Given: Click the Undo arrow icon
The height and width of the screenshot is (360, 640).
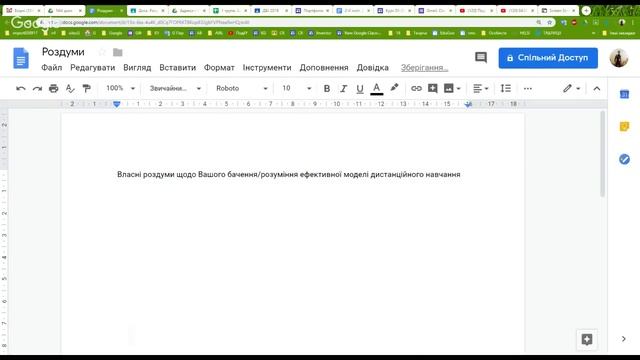Looking at the screenshot, I should click(x=21, y=88).
